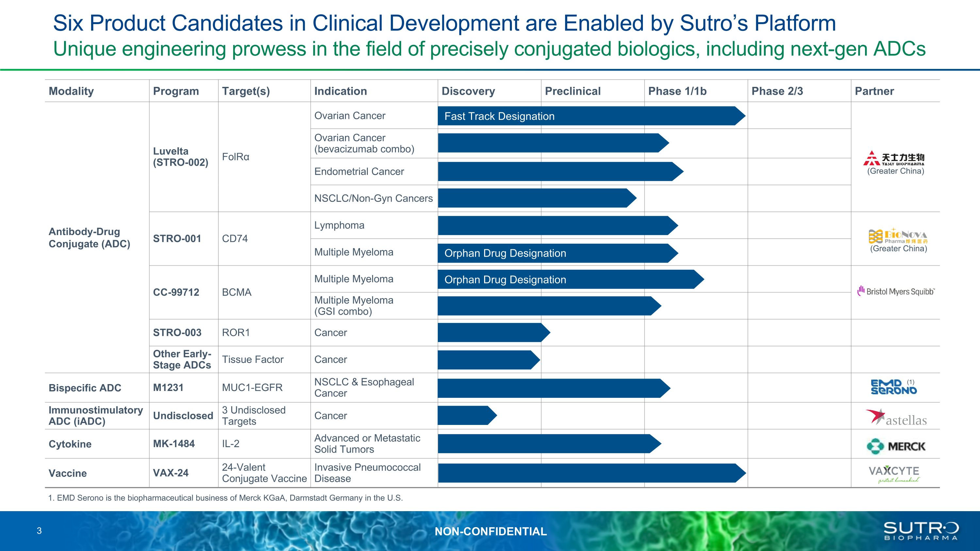Click the Tasly Biopharma partner logo

click(895, 160)
